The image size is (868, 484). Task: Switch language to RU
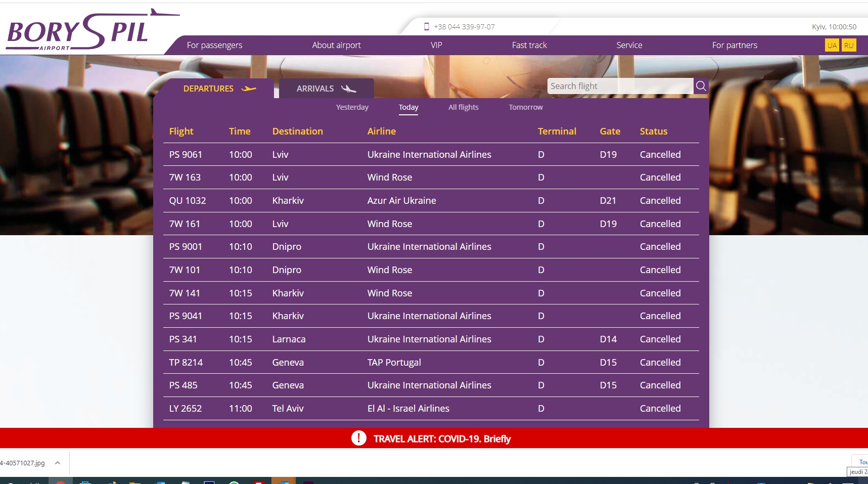[849, 45]
